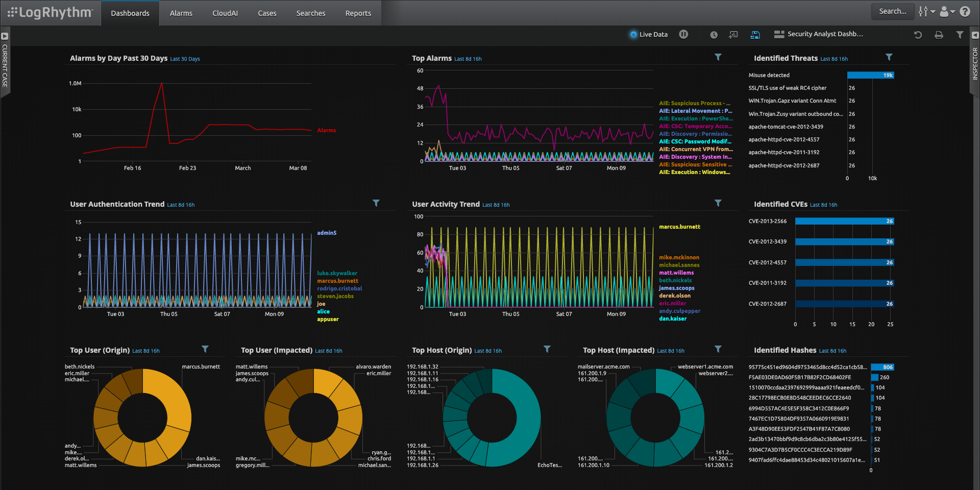Filter the Top Host (Impacted) widget
The width and height of the screenshot is (980, 490).
tap(718, 349)
